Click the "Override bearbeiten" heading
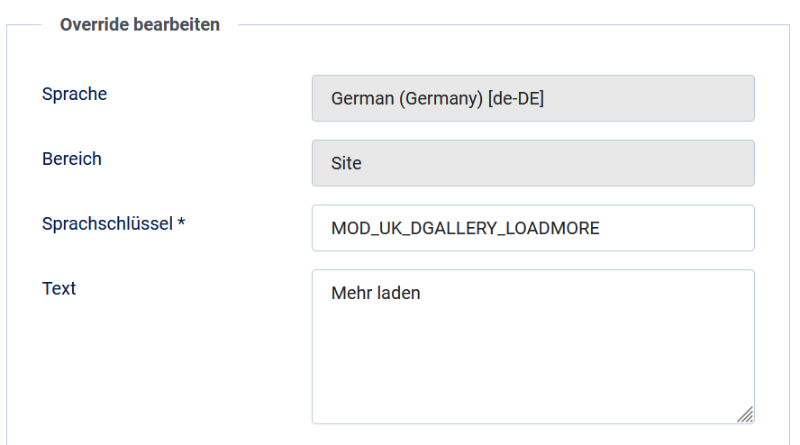The height and width of the screenshot is (445, 800). [x=140, y=24]
